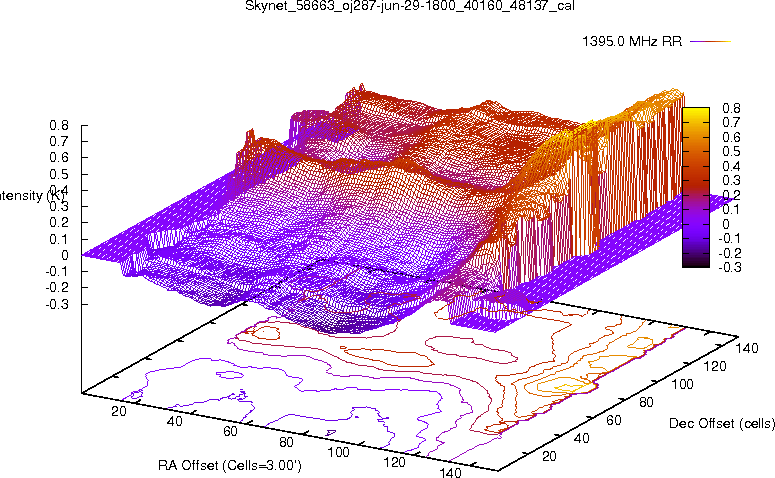The image size is (775, 478).
Task: Click the 80 tick on the Dec Offset axis
Action: coord(646,402)
